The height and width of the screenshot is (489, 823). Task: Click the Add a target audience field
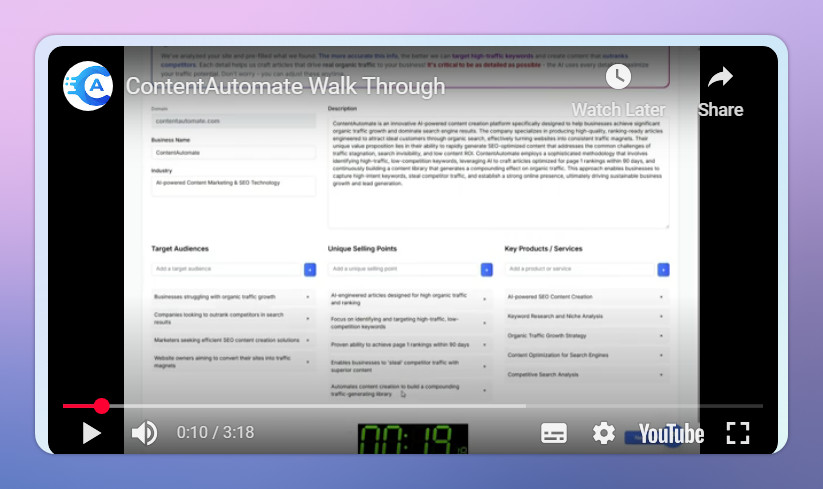226,269
